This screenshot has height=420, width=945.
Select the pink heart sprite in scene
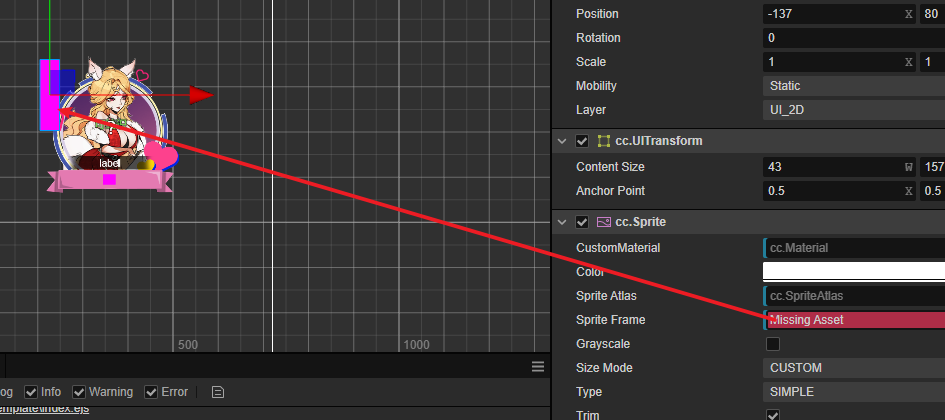(161, 155)
